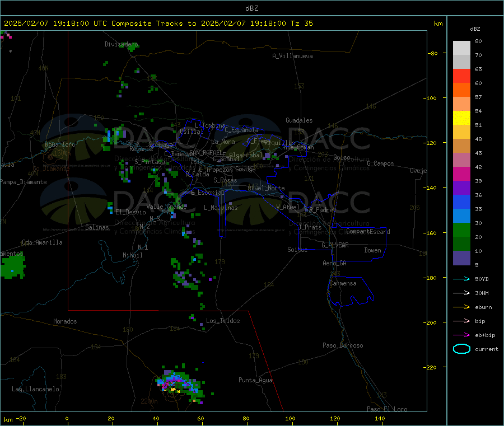Click the 'dBZ' title at top center
Viewport: 504px width, 426px height.
251,8
